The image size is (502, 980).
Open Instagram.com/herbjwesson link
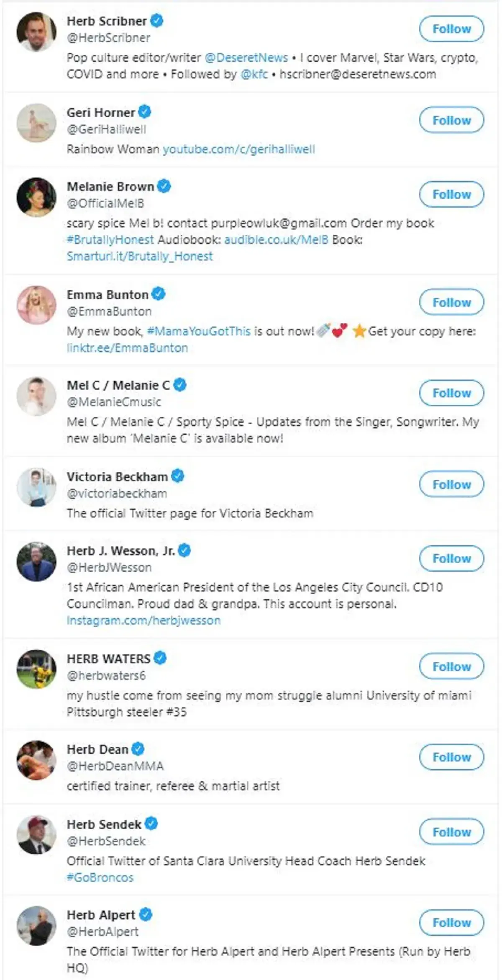tap(143, 620)
